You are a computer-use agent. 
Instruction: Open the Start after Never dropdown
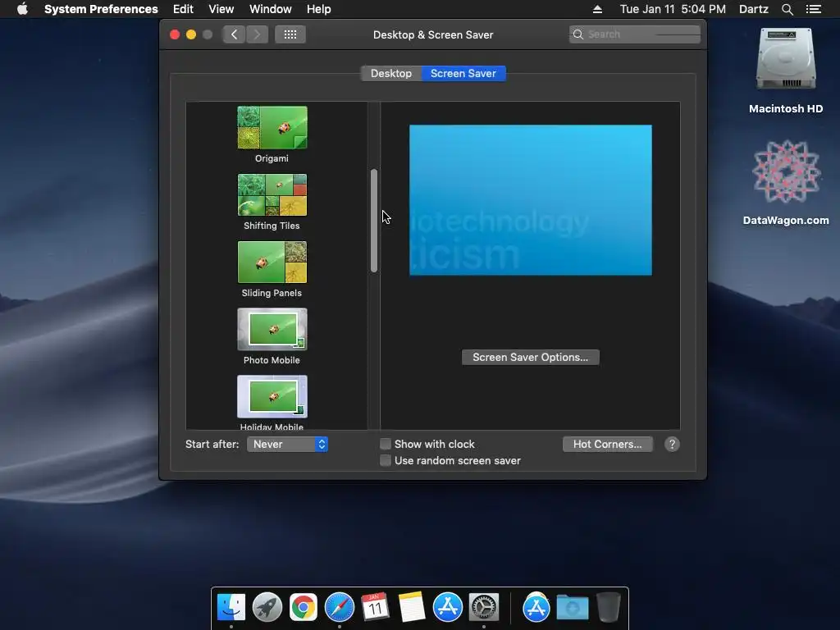(287, 444)
